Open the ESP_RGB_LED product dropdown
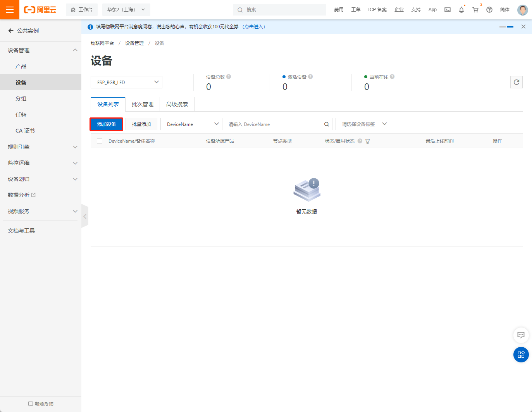Image resolution: width=532 pixels, height=412 pixels. (x=126, y=82)
